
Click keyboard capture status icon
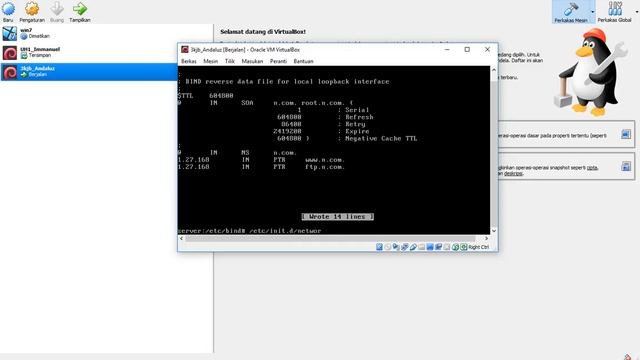(x=464, y=247)
